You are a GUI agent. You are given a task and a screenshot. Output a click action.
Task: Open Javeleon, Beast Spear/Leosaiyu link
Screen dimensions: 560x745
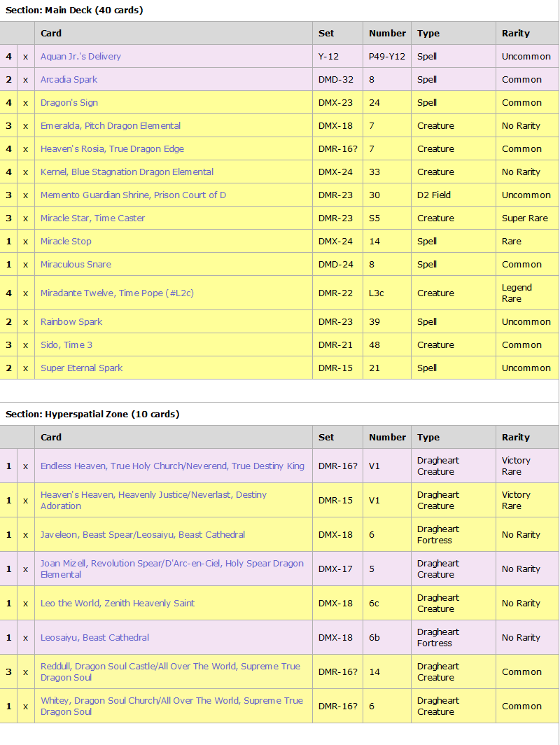143,534
